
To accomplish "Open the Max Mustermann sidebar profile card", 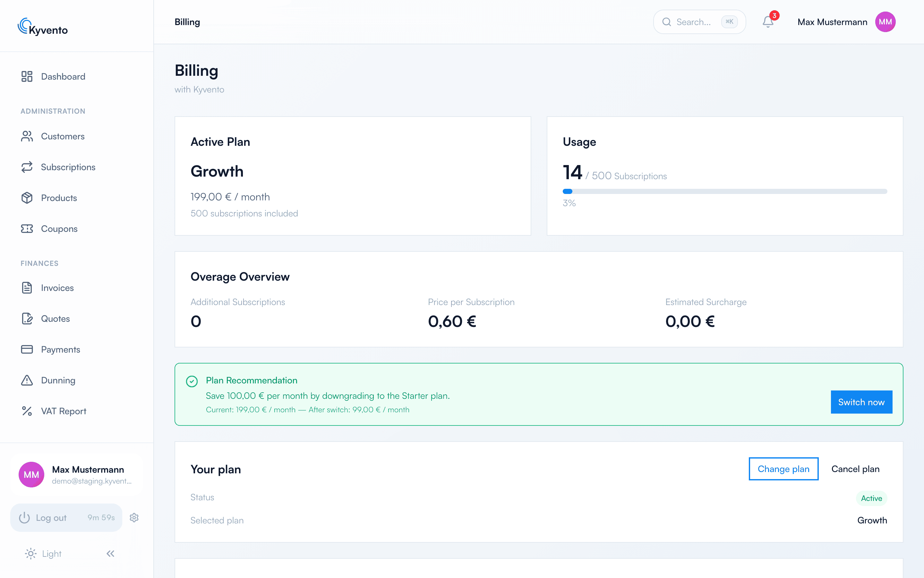I will 77,474.
